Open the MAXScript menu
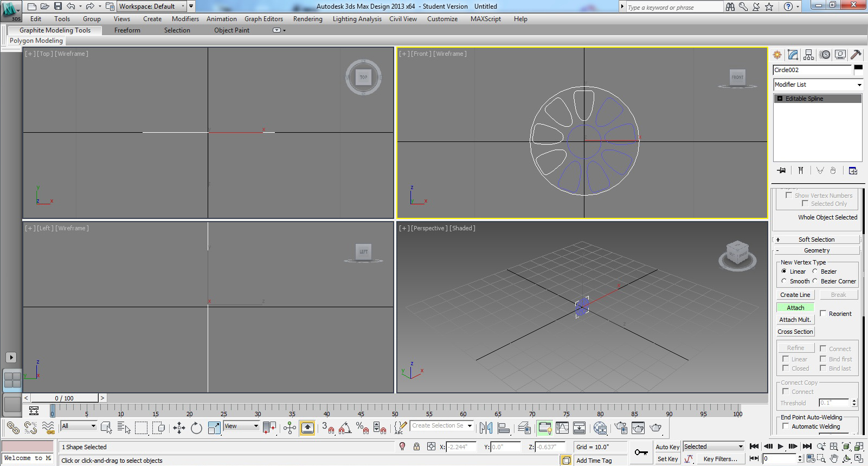Image resolution: width=868 pixels, height=466 pixels. 486,19
